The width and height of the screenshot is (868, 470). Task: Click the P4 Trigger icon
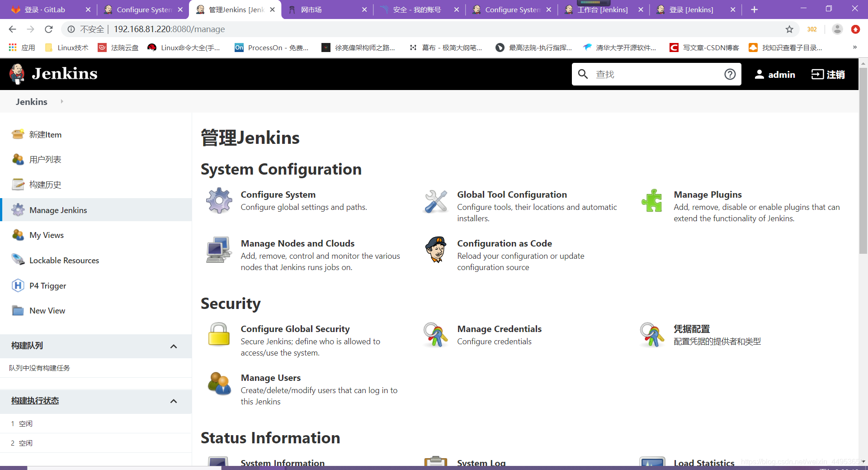(x=18, y=285)
